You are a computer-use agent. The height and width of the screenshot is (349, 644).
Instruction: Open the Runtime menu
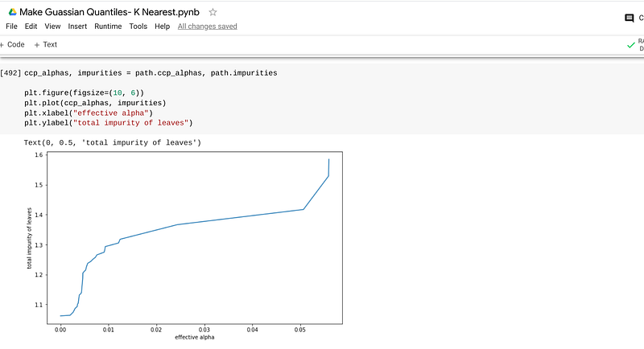click(x=108, y=27)
